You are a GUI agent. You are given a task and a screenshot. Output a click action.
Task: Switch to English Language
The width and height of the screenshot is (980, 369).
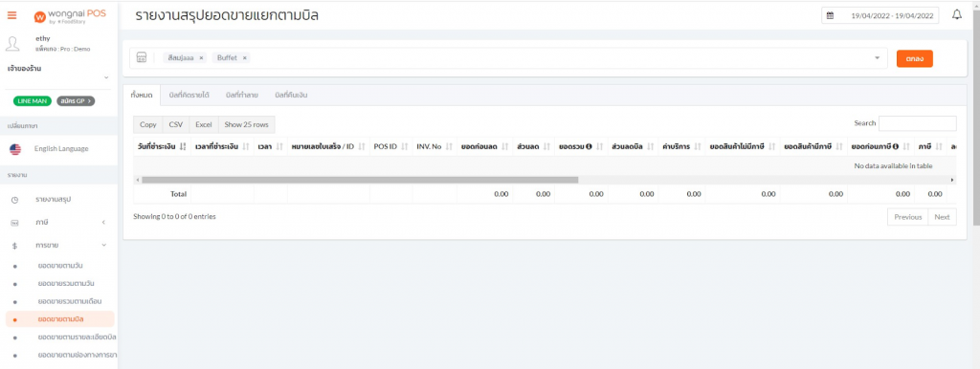pos(61,149)
